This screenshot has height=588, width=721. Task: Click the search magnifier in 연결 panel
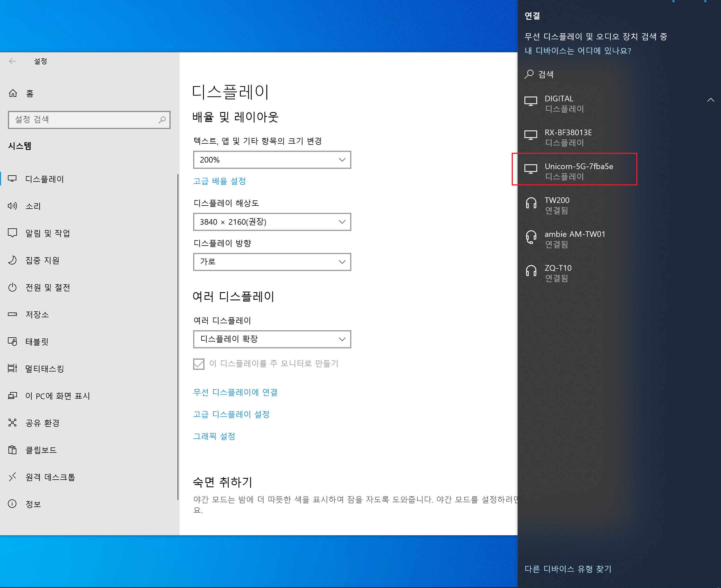[x=529, y=74]
